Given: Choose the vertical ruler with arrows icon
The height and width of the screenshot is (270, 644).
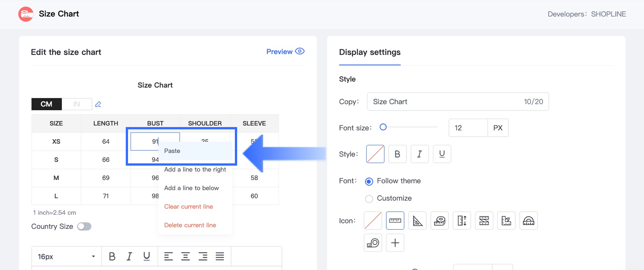Looking at the screenshot, I should pyautogui.click(x=462, y=220).
